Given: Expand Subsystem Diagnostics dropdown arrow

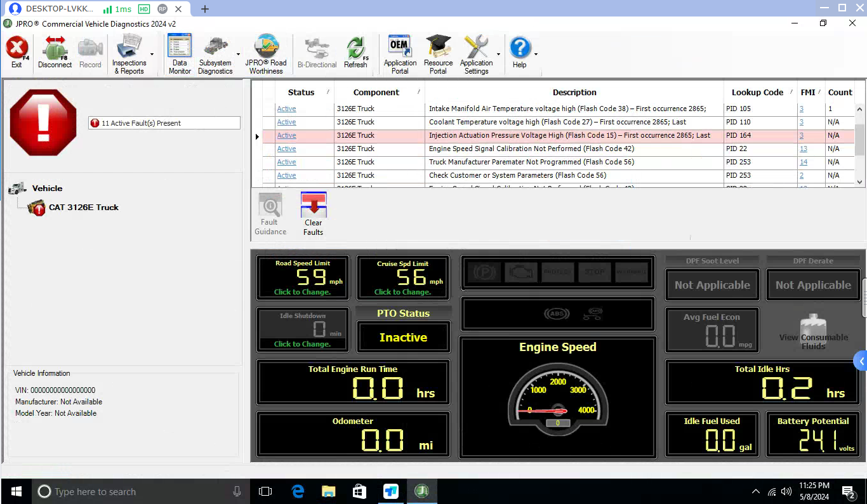Looking at the screenshot, I should pos(238,55).
